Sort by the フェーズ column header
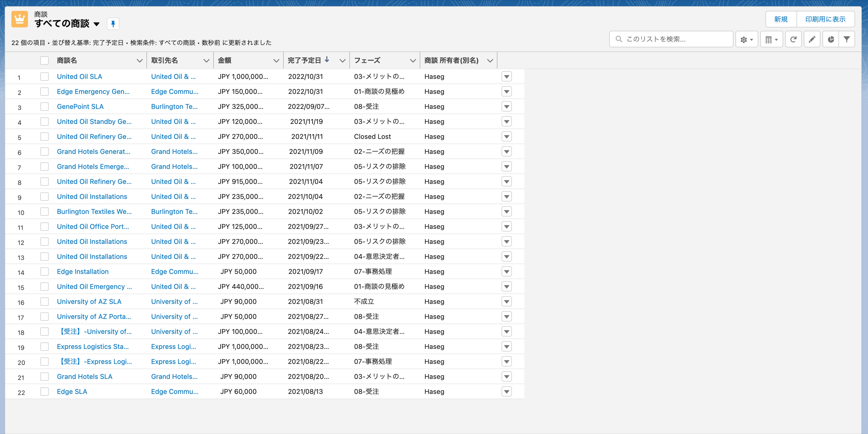 (367, 60)
